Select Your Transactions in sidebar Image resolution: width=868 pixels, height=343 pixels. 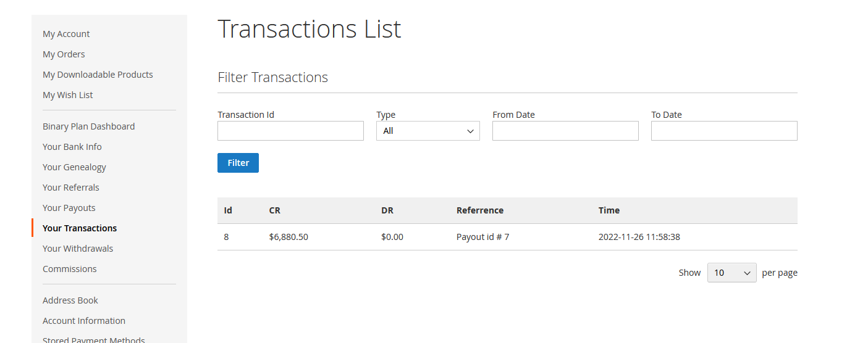point(80,228)
